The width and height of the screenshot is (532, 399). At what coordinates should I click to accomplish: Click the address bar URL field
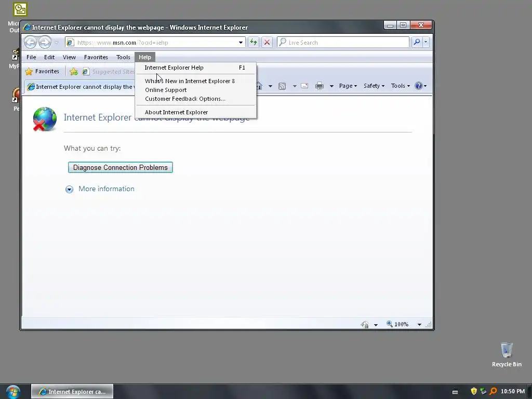(x=156, y=43)
